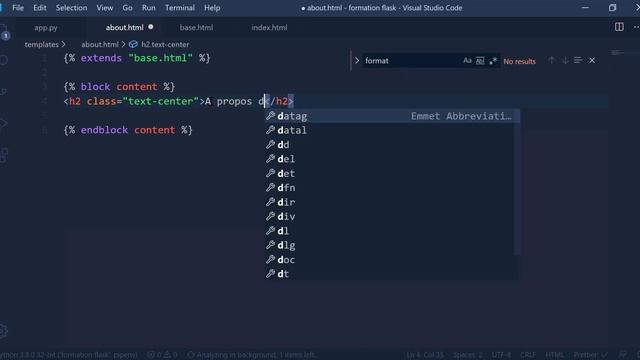The height and width of the screenshot is (360, 640).
Task: Click 'h2.text-center' breadcrumb segment
Action: (x=165, y=44)
